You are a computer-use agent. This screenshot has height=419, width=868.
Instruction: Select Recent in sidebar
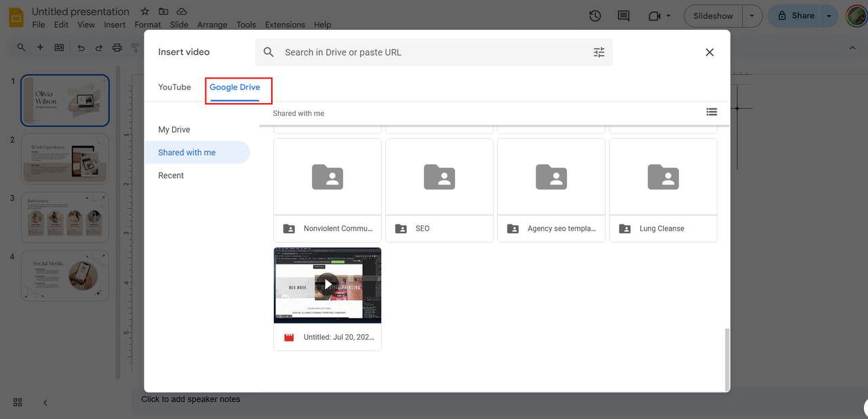click(171, 176)
